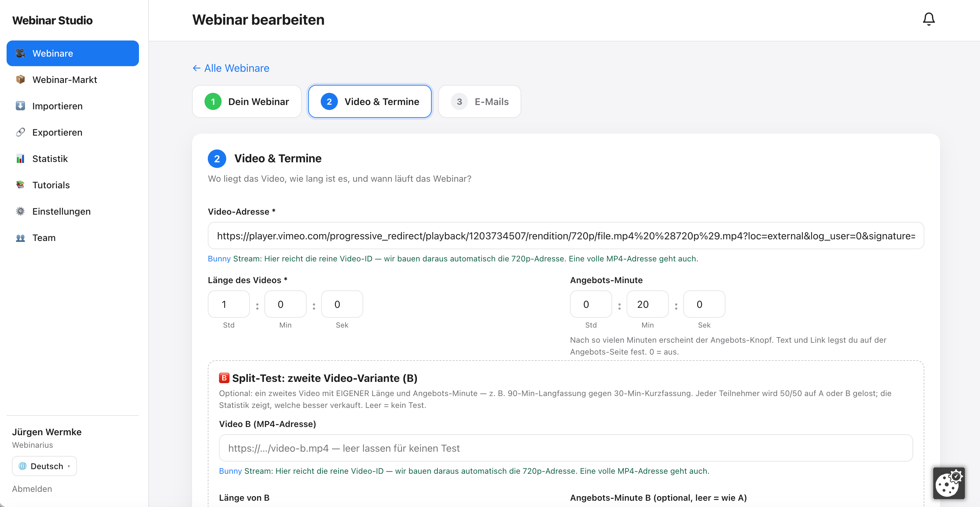The height and width of the screenshot is (507, 980).
Task: Click the Tutorials books icon
Action: point(20,185)
